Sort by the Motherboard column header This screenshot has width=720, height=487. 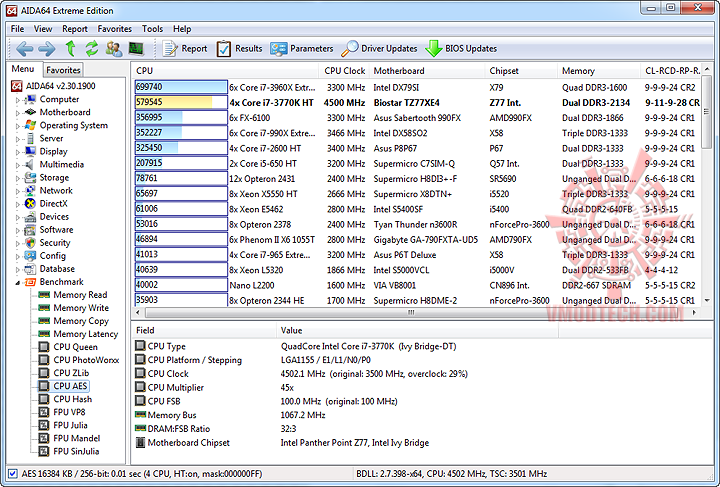pyautogui.click(x=427, y=71)
